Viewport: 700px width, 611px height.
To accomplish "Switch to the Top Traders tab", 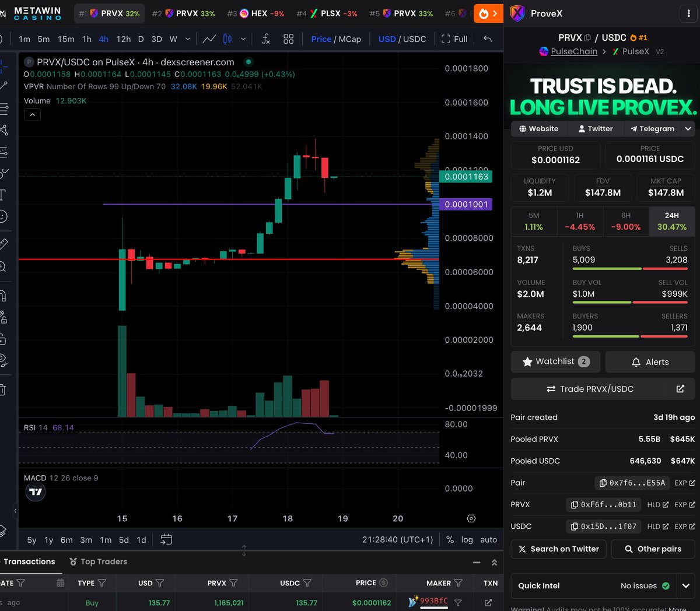I will tap(98, 561).
